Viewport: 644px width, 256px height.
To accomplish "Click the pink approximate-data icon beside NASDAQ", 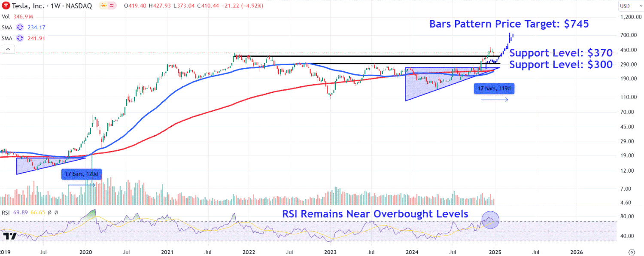I will [112, 6].
